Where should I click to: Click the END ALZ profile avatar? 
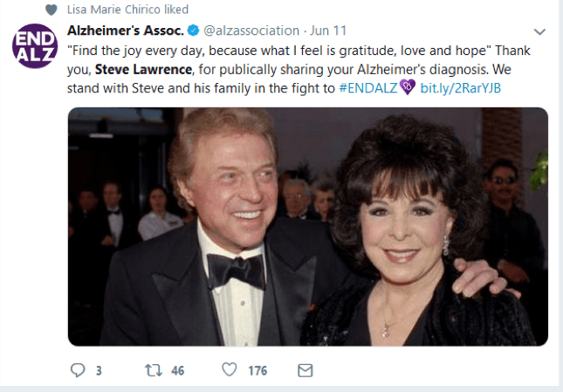[x=35, y=46]
